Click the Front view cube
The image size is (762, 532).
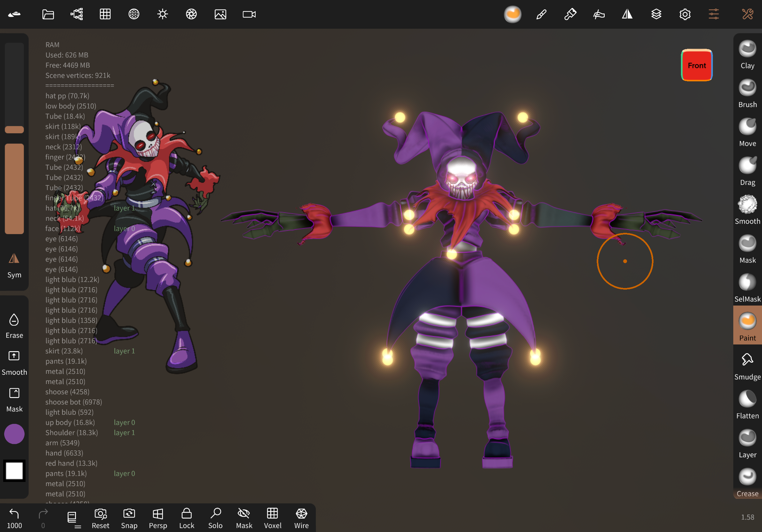[x=697, y=65]
